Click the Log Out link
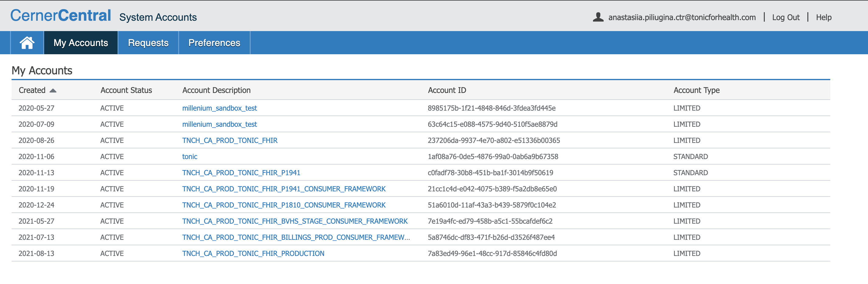 (x=785, y=18)
